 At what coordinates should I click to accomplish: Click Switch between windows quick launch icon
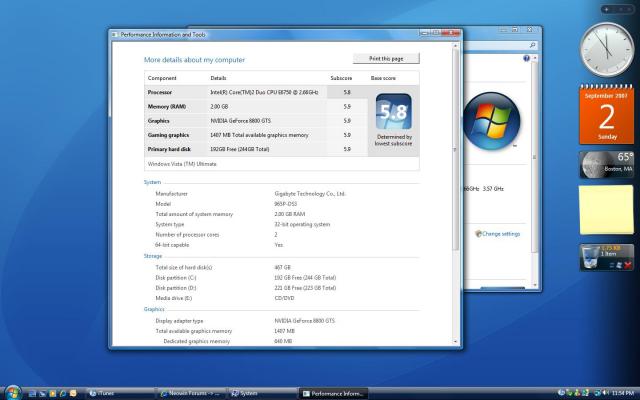[42, 393]
